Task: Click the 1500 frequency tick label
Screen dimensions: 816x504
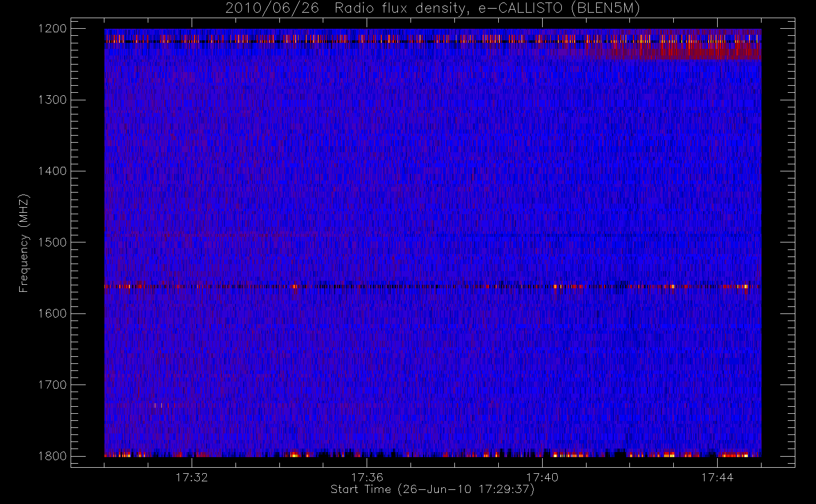Action: pyautogui.click(x=52, y=242)
